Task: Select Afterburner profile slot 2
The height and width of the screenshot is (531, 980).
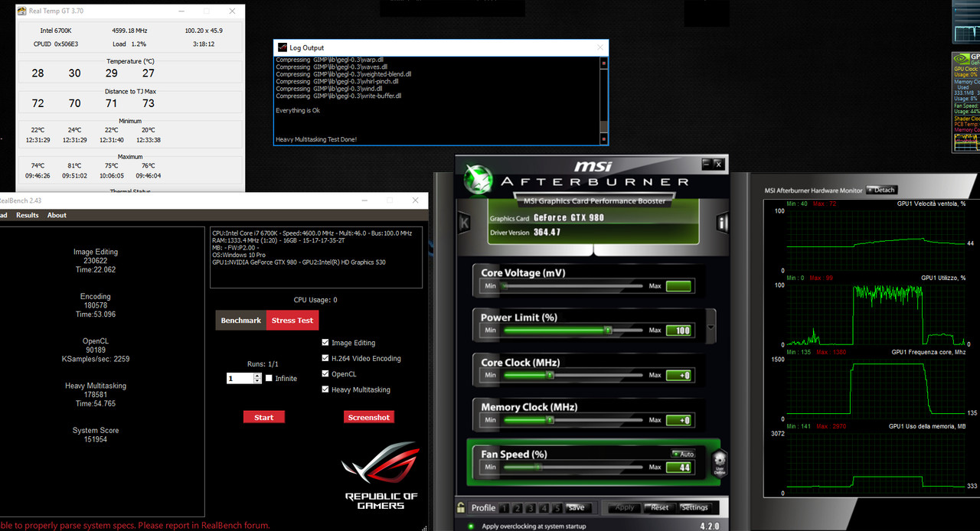Action: [x=519, y=508]
